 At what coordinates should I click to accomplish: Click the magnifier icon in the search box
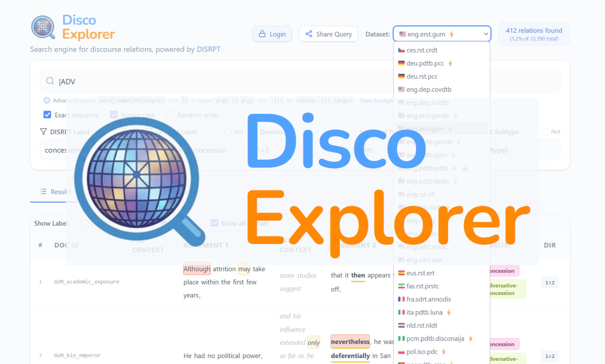[50, 81]
